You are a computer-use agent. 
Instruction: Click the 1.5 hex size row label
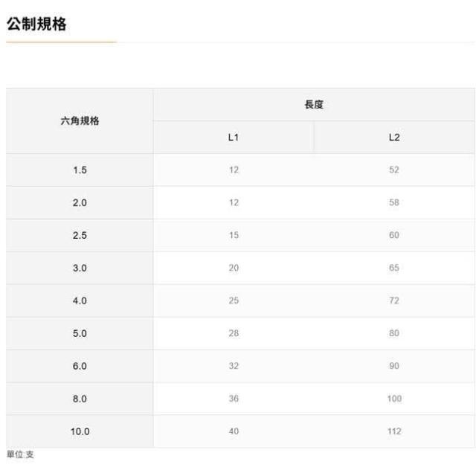point(80,170)
